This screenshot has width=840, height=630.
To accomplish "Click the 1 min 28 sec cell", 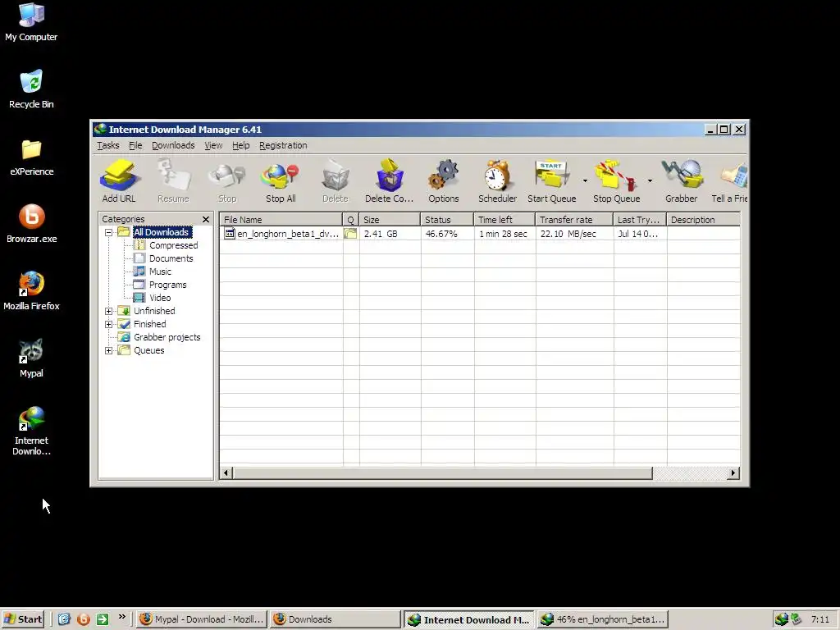I will click(504, 234).
